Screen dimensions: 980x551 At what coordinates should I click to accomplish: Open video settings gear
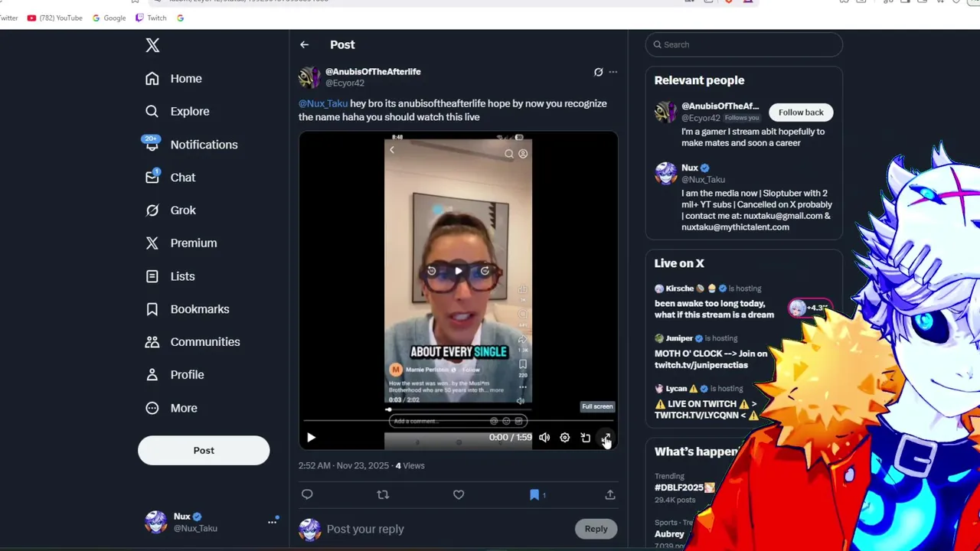point(564,438)
